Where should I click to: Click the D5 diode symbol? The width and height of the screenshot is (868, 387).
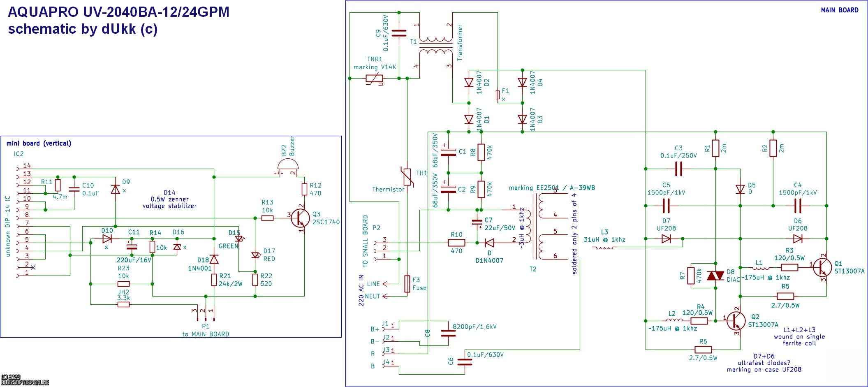pos(740,190)
